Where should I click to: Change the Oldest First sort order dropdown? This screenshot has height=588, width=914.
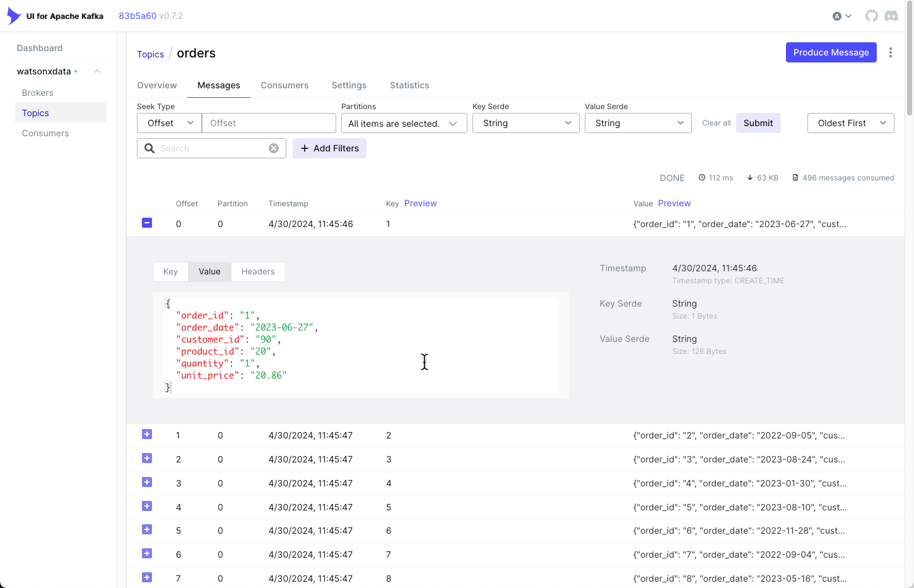click(x=851, y=123)
